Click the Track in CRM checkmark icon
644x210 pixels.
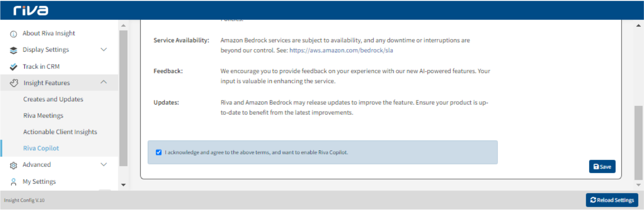point(13,67)
